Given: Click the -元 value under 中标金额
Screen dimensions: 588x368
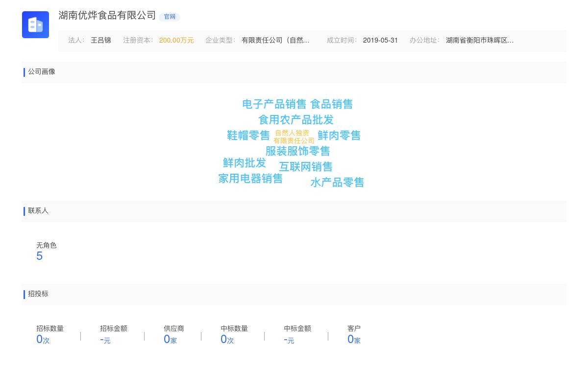Looking at the screenshot, I should (289, 340).
